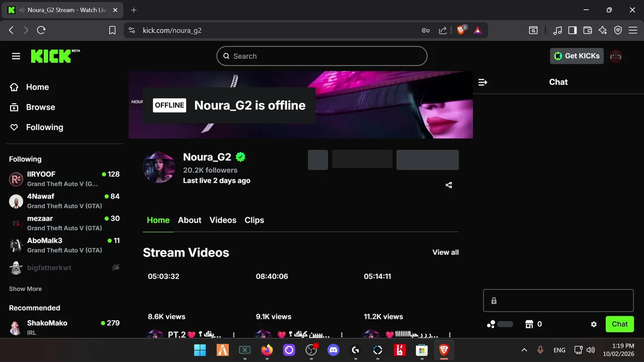Viewport: 644px width, 362px height.
Task: Select the Home channel tab
Action: click(158, 220)
